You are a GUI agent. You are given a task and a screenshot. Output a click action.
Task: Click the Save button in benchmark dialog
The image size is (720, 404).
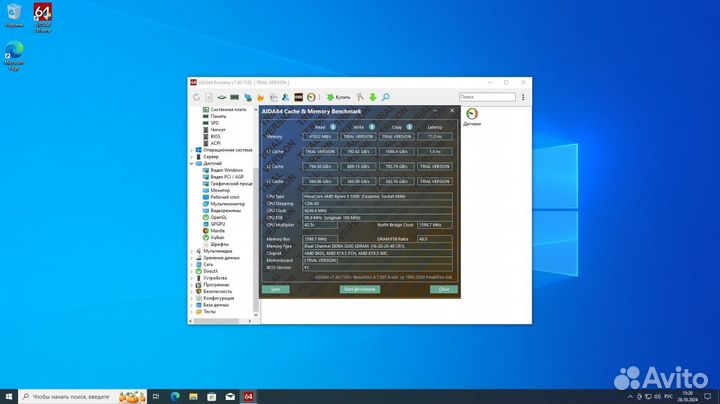pos(276,289)
